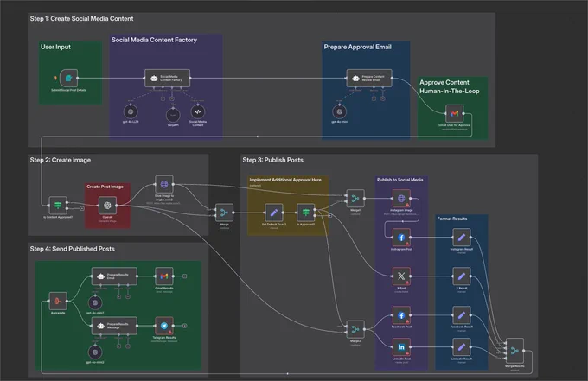Select the Step 2: Create Image note title
This screenshot has width=588, height=381.
tap(61, 160)
